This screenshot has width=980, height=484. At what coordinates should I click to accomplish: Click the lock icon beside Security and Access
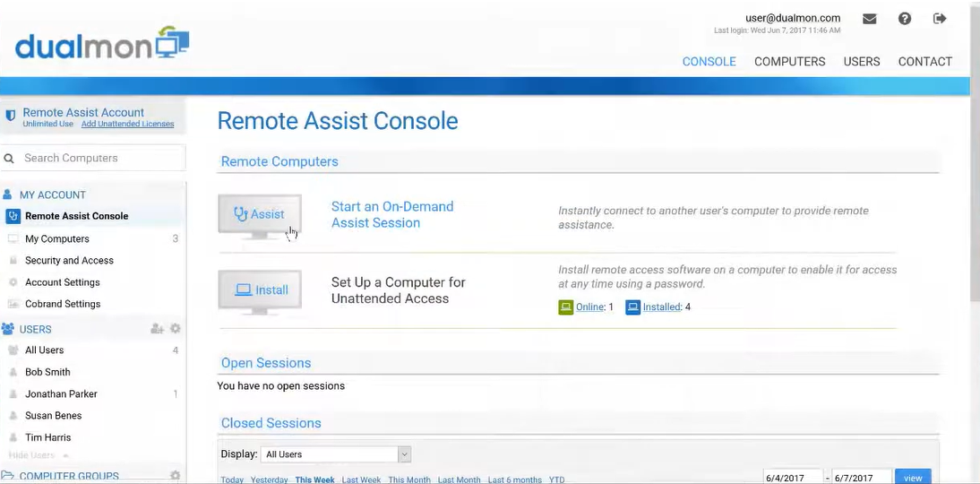[x=13, y=260]
